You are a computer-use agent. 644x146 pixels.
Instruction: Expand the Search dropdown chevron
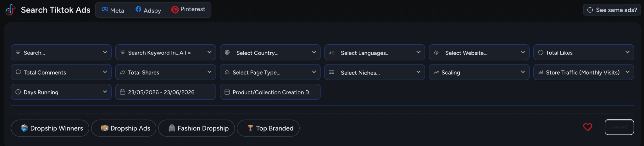point(105,52)
